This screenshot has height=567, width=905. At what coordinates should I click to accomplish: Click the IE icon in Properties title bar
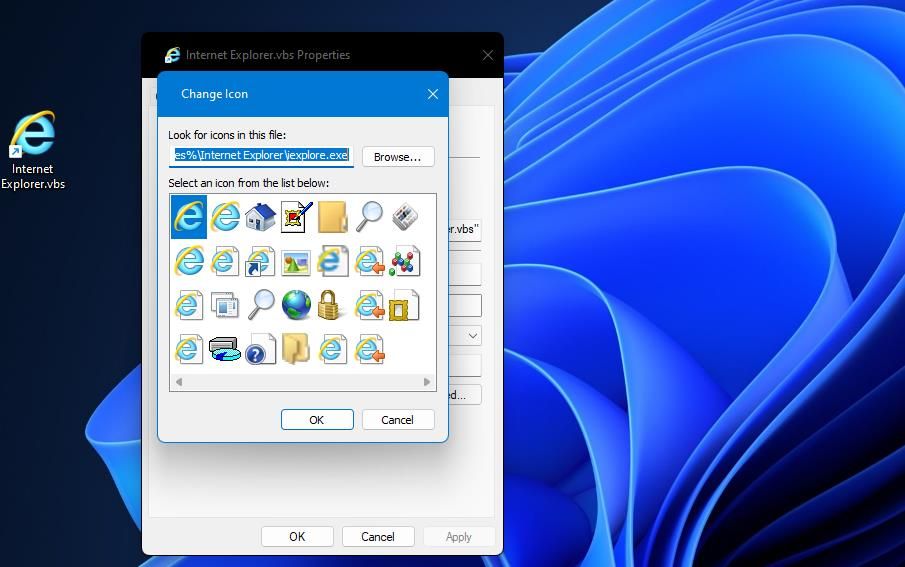click(x=172, y=55)
